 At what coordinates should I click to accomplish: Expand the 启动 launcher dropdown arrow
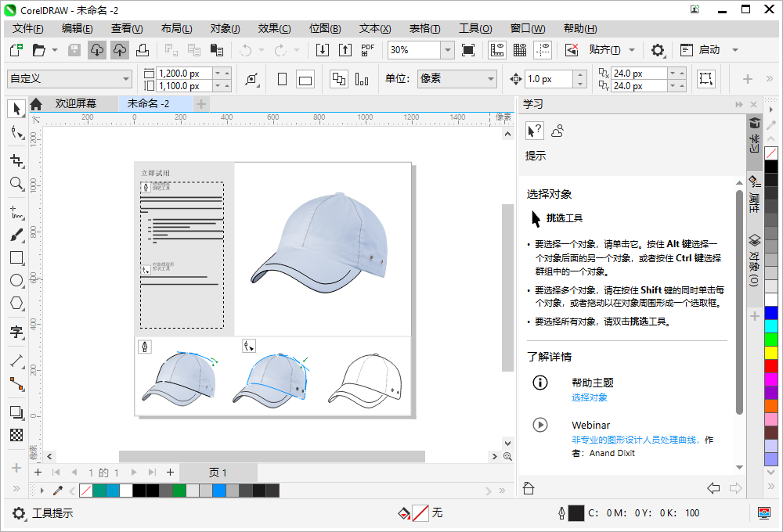734,50
